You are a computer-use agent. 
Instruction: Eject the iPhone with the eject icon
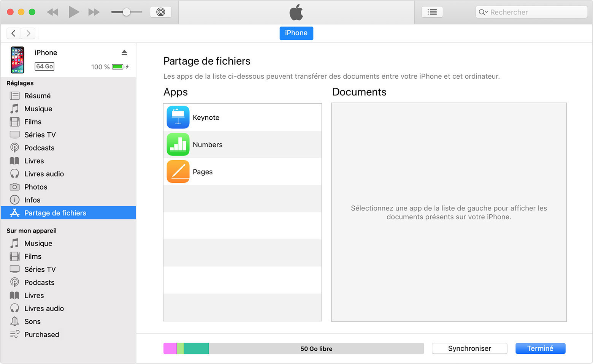click(x=124, y=52)
